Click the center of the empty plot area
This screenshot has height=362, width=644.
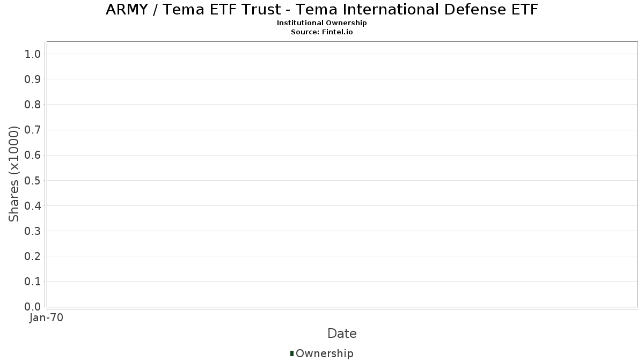[342, 174]
